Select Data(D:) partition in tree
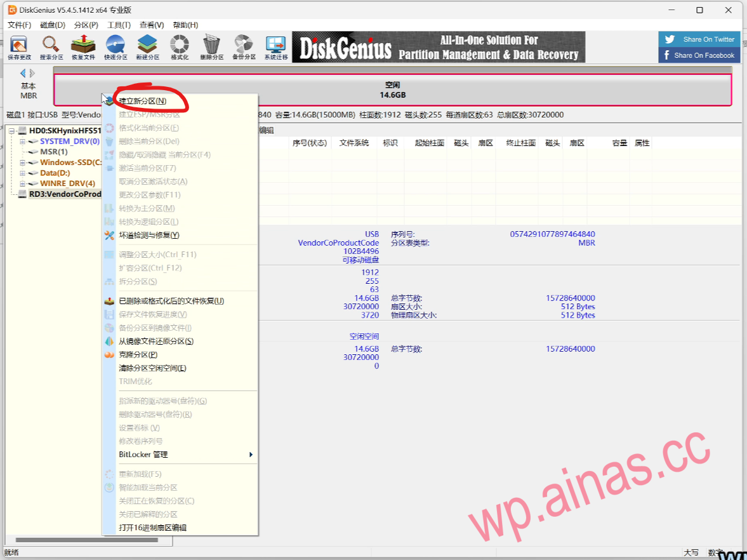747x560 pixels. coord(55,173)
